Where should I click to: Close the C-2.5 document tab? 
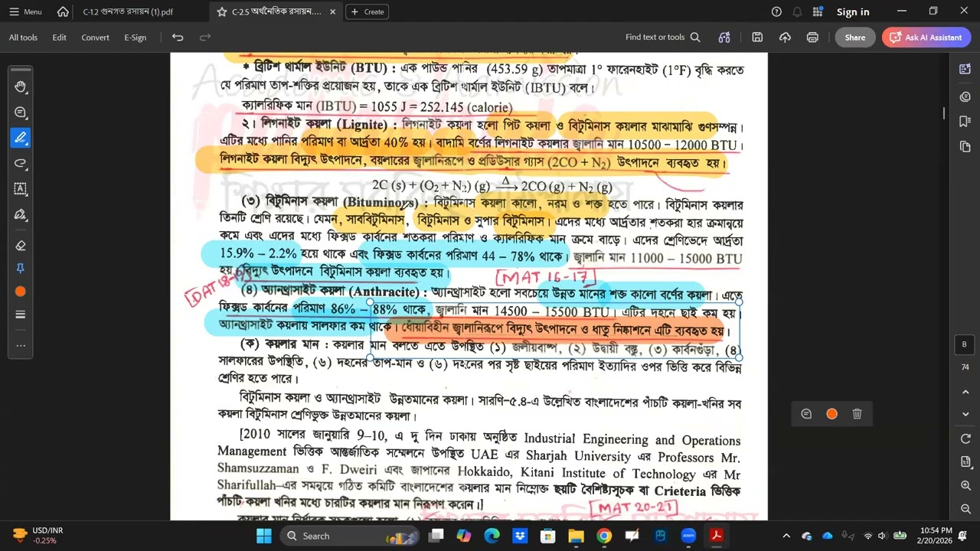[x=332, y=11]
